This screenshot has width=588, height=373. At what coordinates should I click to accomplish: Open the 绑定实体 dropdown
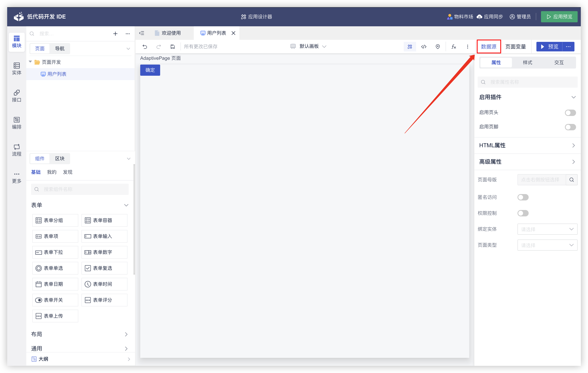(x=547, y=229)
